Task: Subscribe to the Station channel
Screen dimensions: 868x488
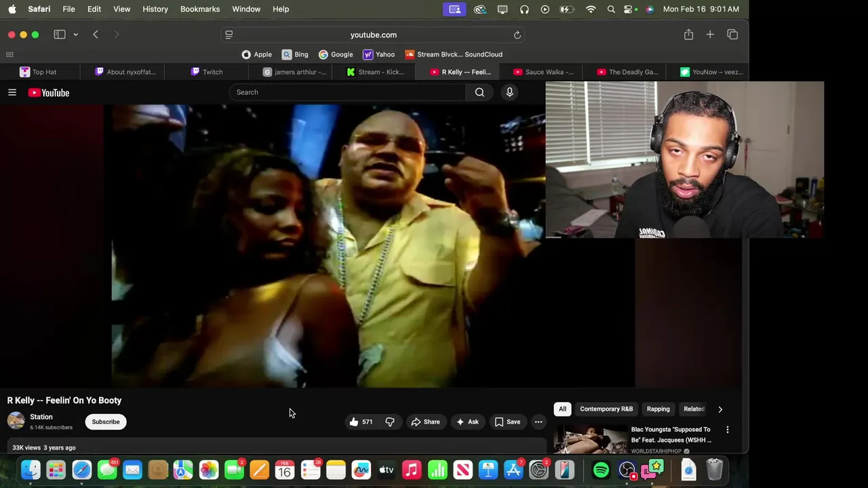Action: (106, 422)
